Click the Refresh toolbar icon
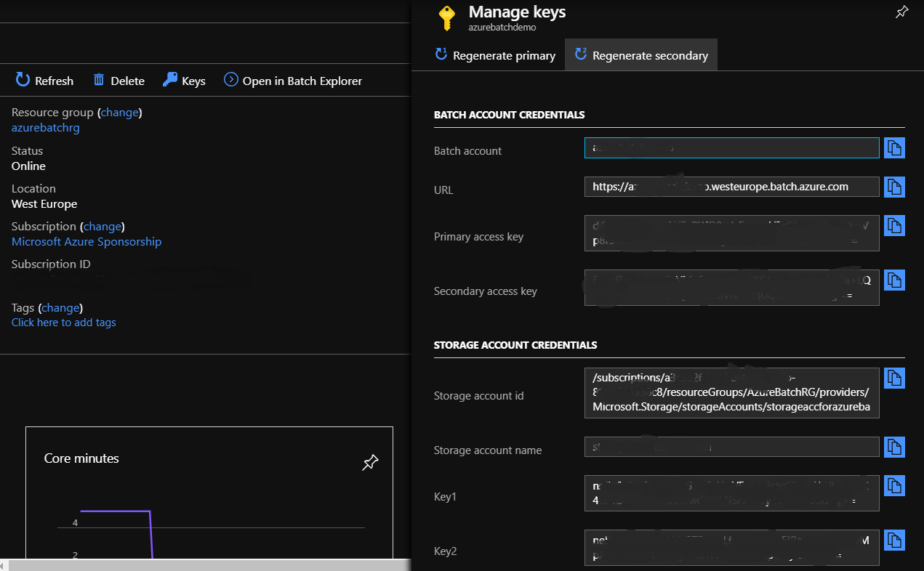The image size is (924, 571). (23, 80)
